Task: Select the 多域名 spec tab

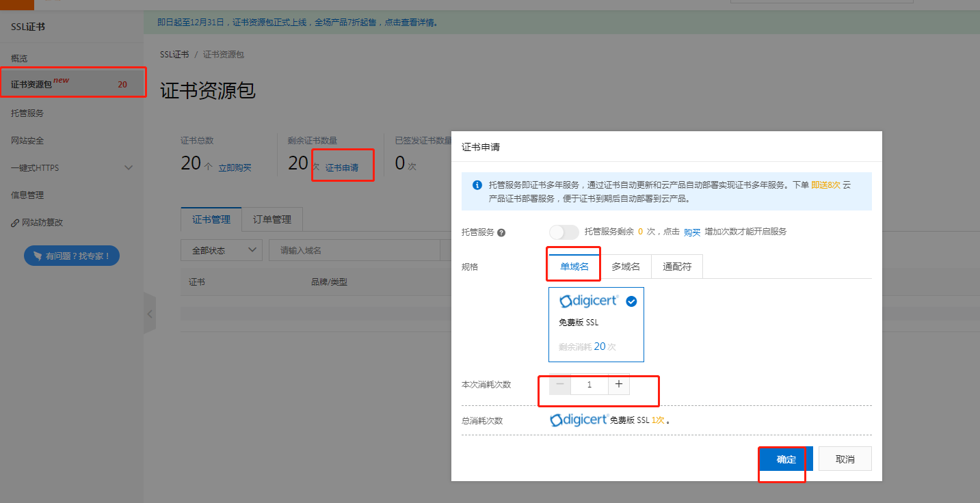Action: (x=626, y=267)
